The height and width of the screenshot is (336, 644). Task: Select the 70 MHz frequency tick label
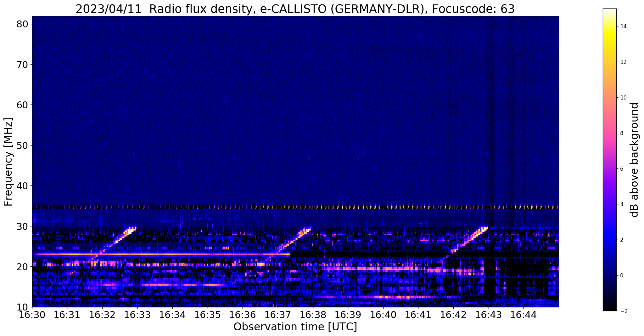tap(23, 65)
